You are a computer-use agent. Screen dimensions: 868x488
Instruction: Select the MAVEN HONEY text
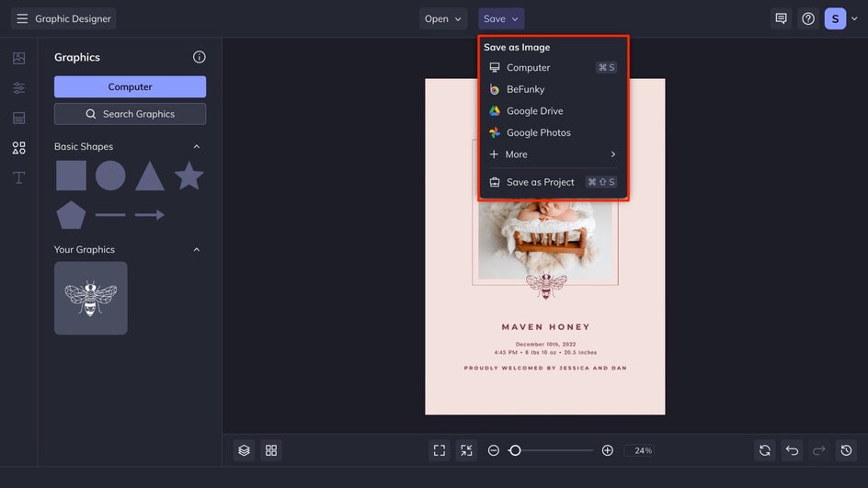pyautogui.click(x=546, y=327)
